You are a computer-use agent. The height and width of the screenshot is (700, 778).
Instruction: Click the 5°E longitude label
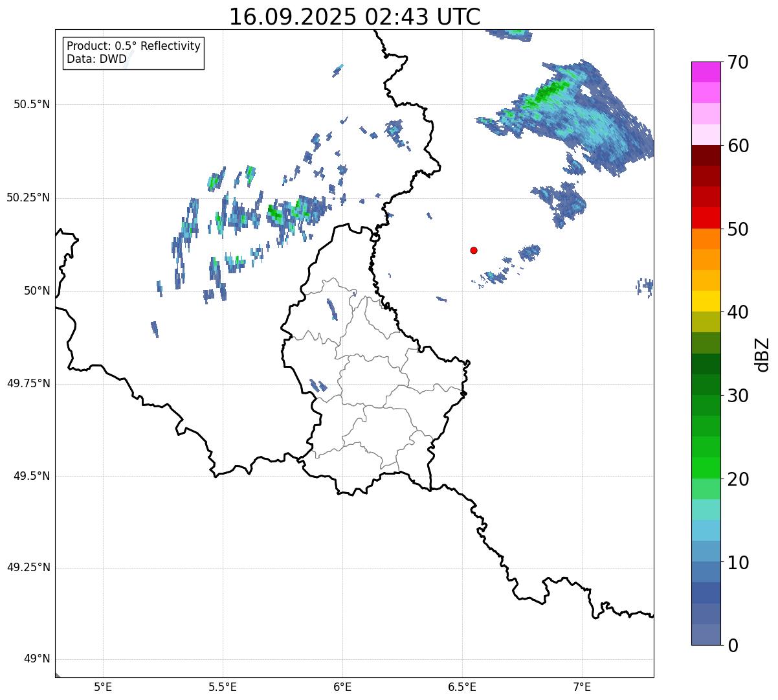(103, 687)
